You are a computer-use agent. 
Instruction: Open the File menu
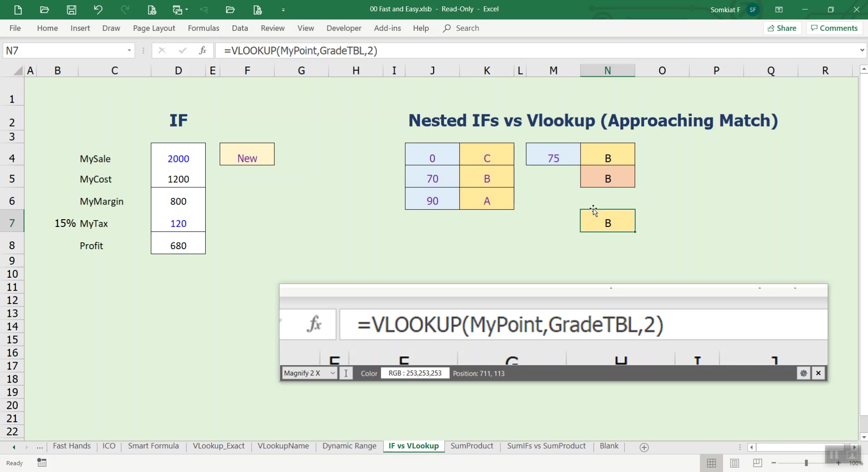pyautogui.click(x=15, y=28)
